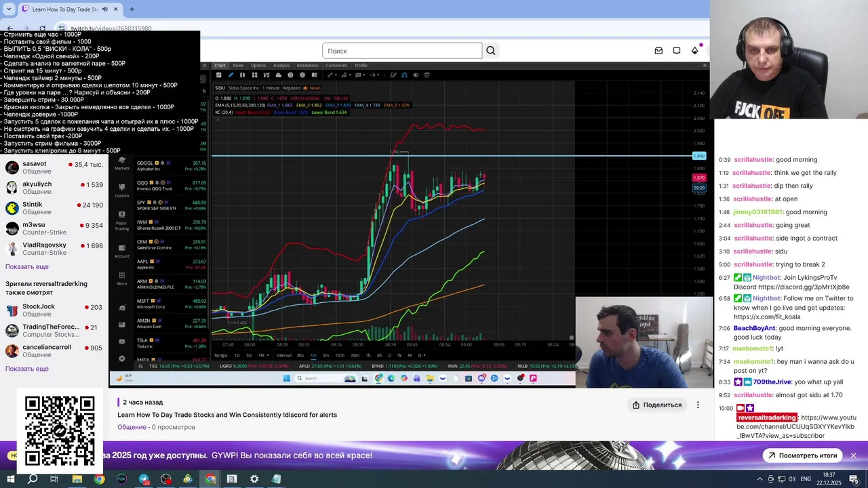The height and width of the screenshot is (488, 868).
Task: Expand the Q interval dropdown
Action: pos(422,355)
